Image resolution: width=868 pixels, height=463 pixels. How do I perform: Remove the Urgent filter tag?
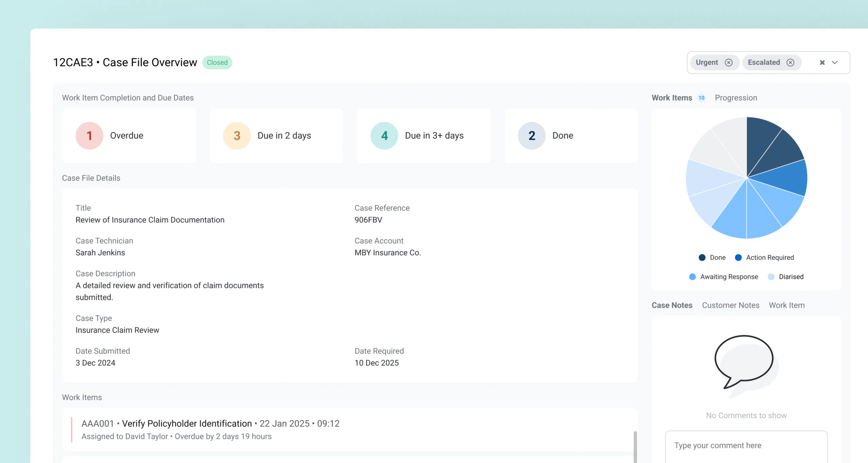729,62
